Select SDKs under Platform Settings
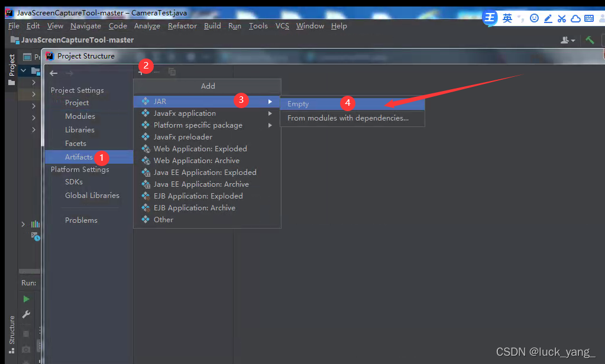Viewport: 605px width, 364px height. tap(74, 181)
